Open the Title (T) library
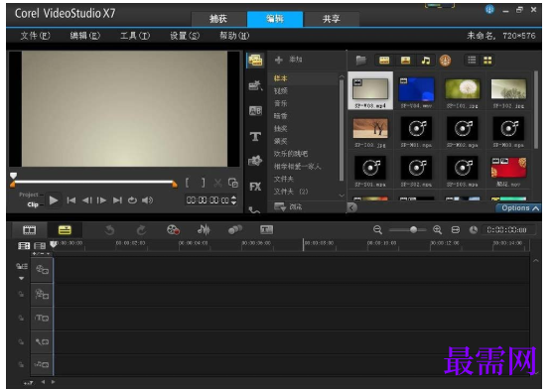The image size is (555, 392). click(x=255, y=136)
